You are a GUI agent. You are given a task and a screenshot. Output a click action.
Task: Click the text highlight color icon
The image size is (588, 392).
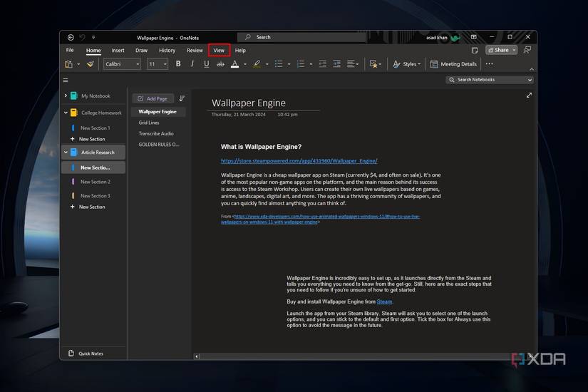[257, 64]
